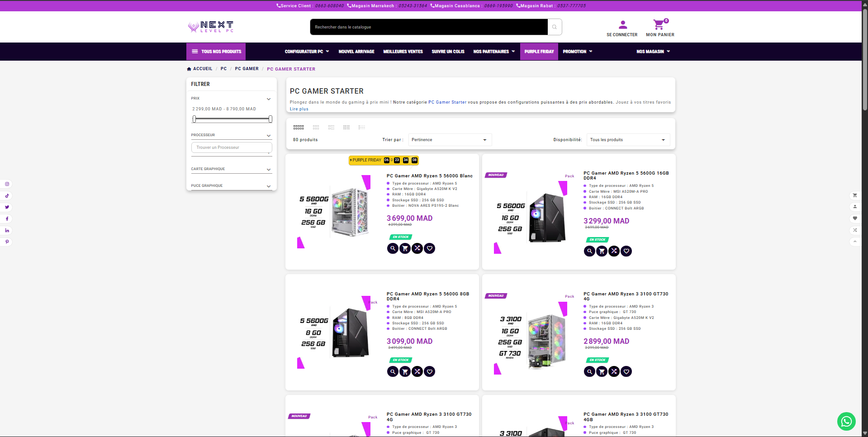The image size is (868, 437).
Task: Open the Trier par Pertinence dropdown
Action: pos(450,140)
